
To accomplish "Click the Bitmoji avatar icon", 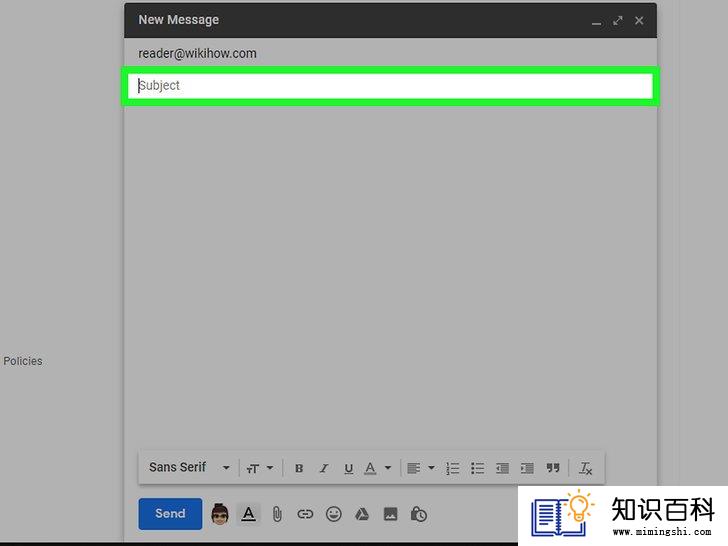I will point(220,514).
